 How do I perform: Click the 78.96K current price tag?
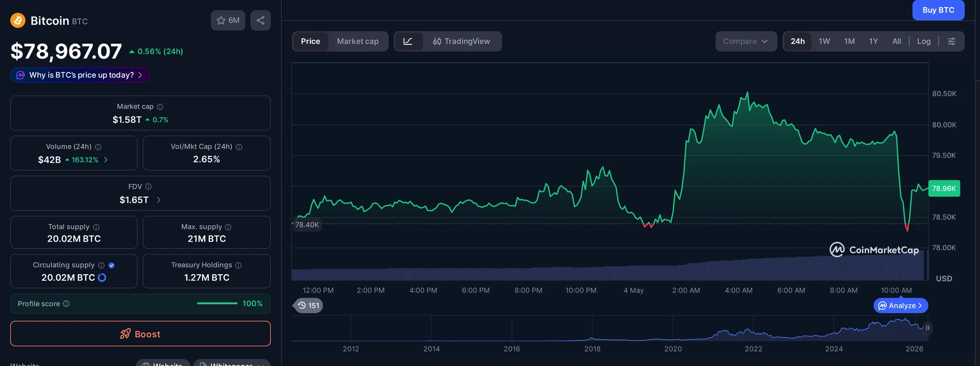pos(944,189)
